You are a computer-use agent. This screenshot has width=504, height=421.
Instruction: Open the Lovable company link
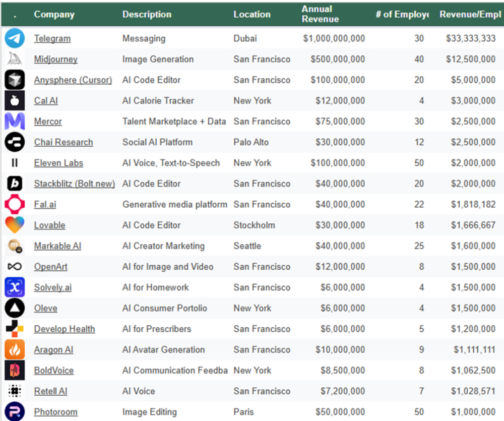tap(49, 225)
